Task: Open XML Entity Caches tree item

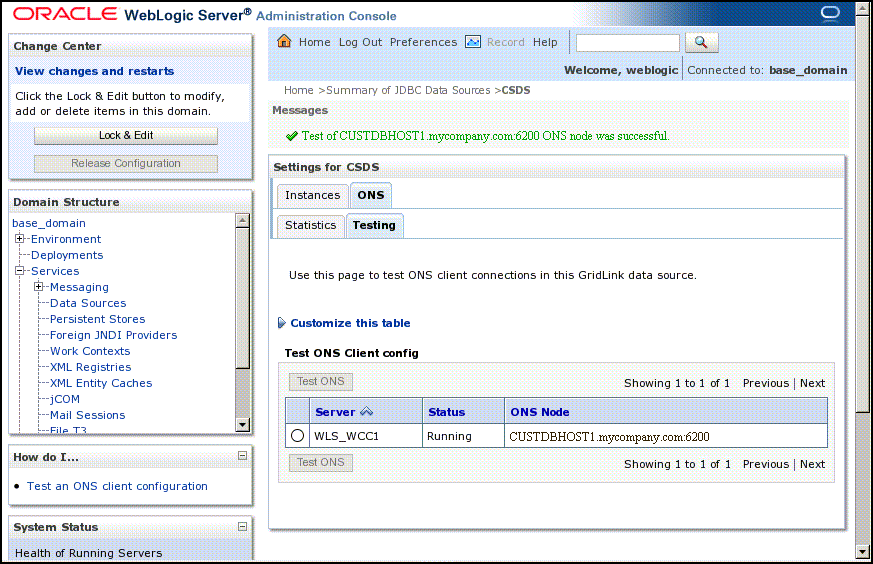Action: pos(101,383)
